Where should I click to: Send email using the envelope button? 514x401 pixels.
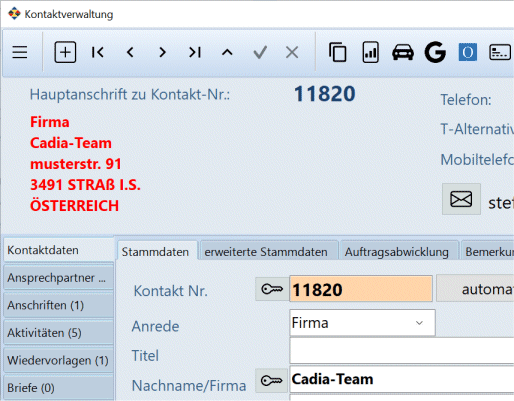click(461, 199)
